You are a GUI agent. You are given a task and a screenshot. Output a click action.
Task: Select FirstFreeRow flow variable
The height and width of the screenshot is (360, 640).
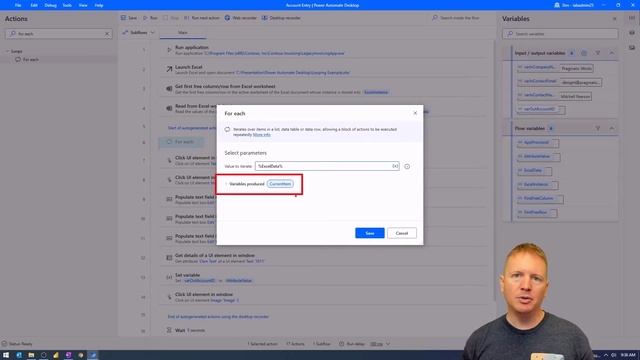pos(537,213)
